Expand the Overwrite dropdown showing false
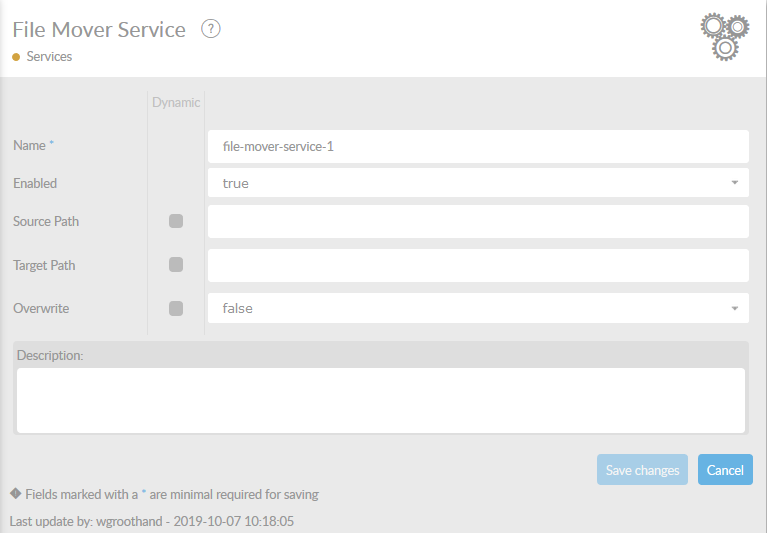The height and width of the screenshot is (533, 767). 478,308
